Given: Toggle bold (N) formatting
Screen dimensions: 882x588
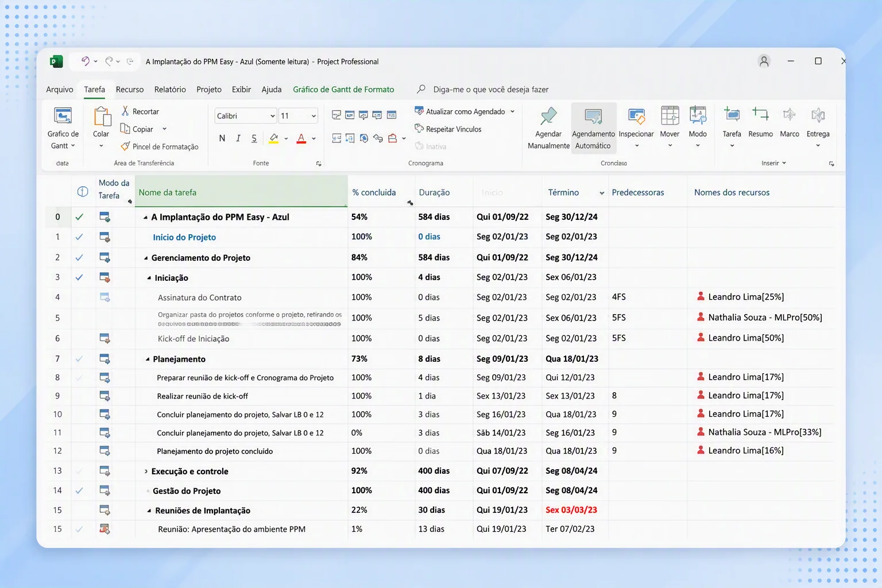Looking at the screenshot, I should click(x=222, y=138).
